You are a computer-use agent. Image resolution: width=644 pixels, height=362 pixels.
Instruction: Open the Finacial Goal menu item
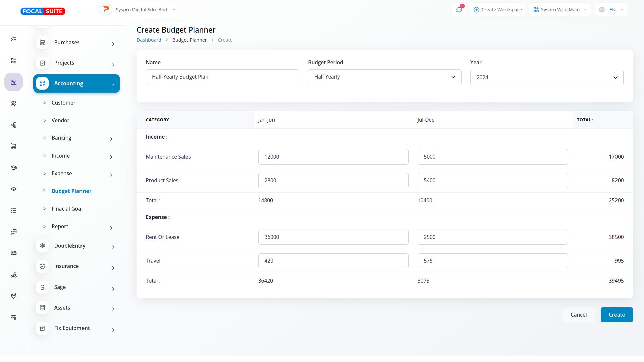click(x=67, y=209)
